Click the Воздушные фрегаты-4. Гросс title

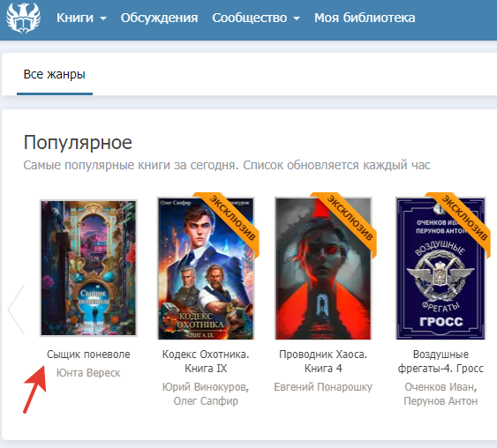pyautogui.click(x=441, y=362)
